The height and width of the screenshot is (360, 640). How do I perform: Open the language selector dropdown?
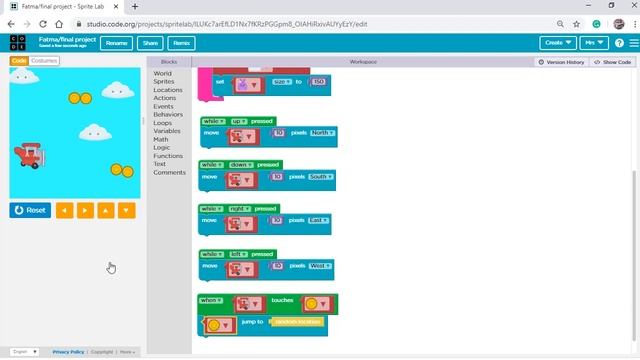click(x=24, y=352)
